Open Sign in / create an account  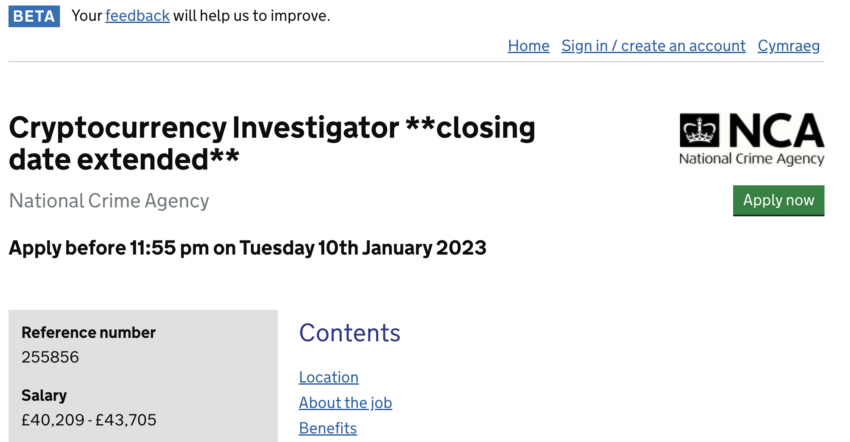pos(653,46)
